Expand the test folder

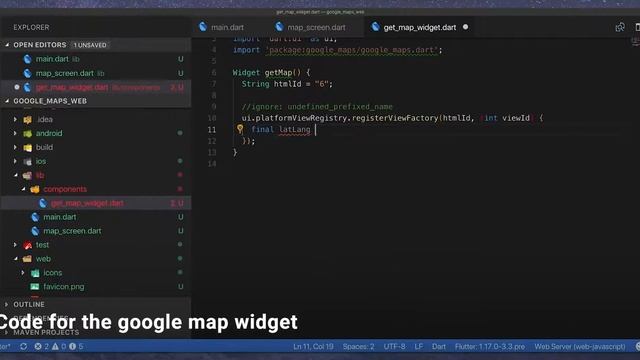(x=15, y=245)
